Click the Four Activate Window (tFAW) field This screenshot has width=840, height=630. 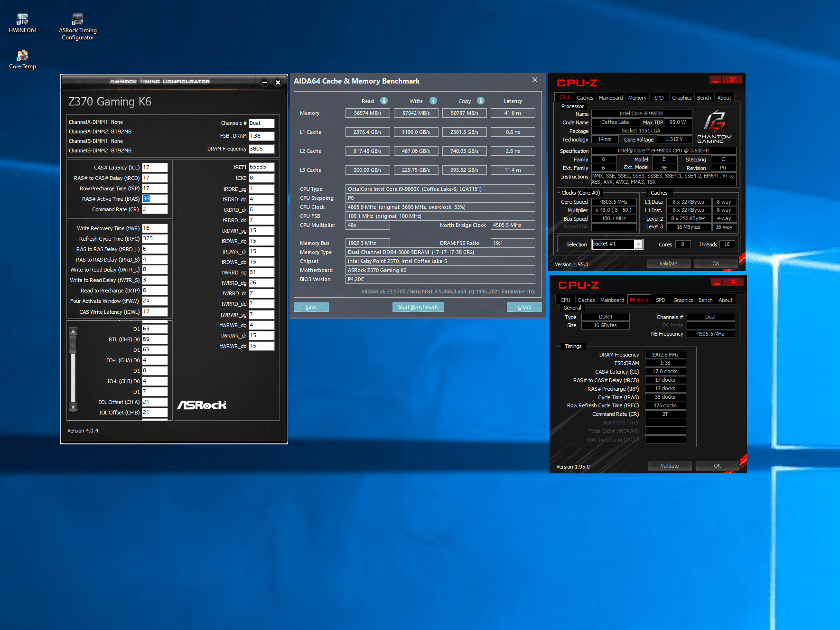pos(155,301)
